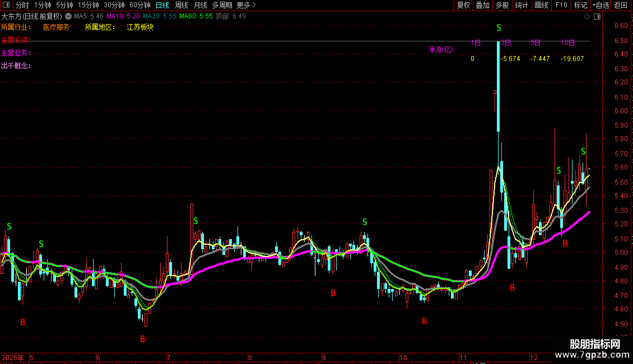Viewport: 633px width, 364px height.
Task: Toggle the left sidebar panel icon
Action: pos(6,5)
